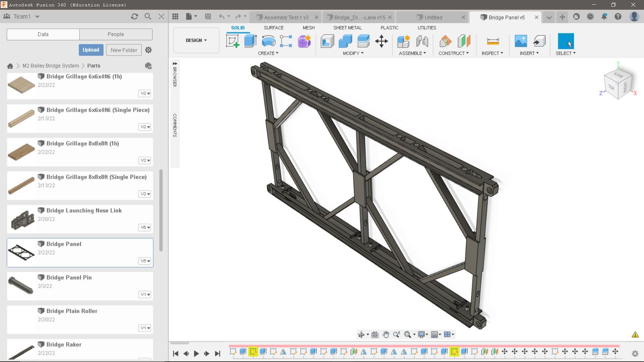Open the Display Settings dropdown

click(423, 334)
